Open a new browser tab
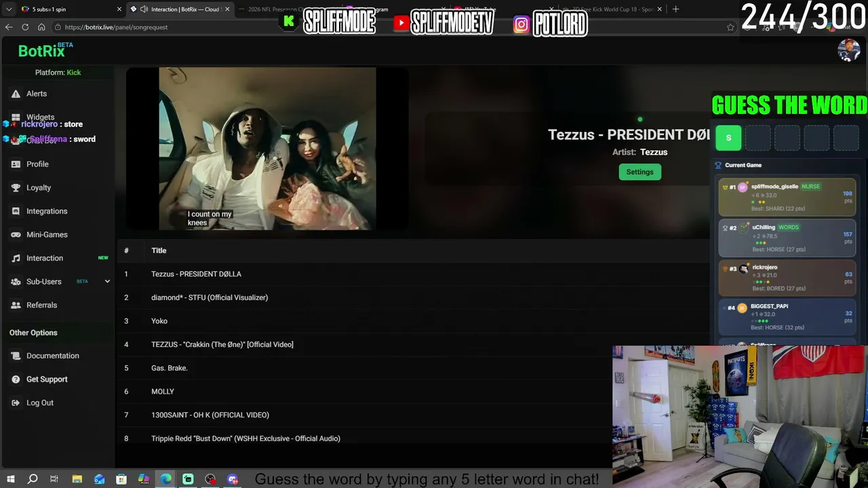 pyautogui.click(x=675, y=9)
